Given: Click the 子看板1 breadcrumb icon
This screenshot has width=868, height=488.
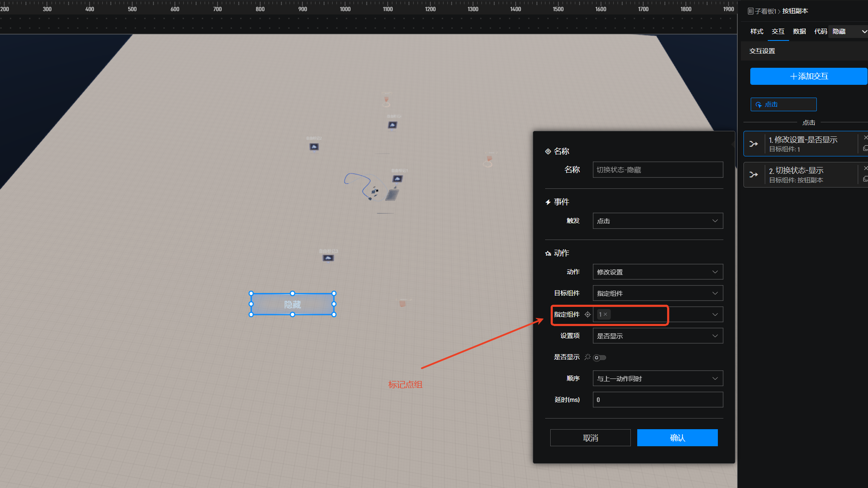Looking at the screenshot, I should coord(750,11).
